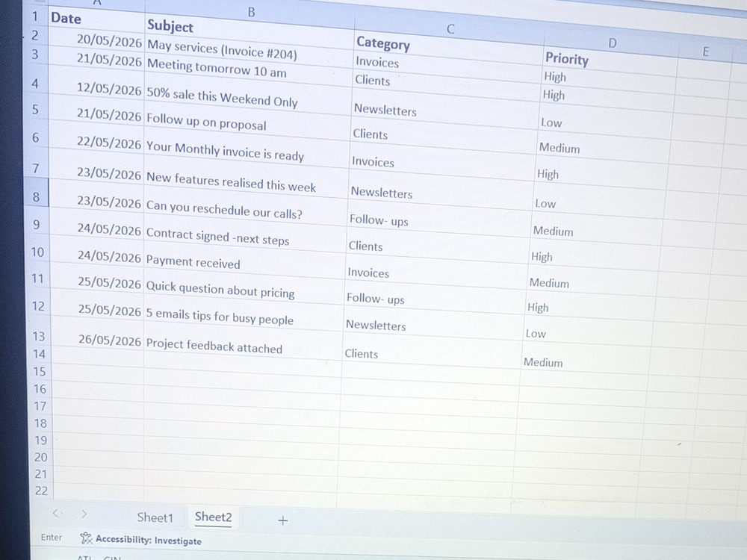The image size is (747, 560).
Task: Click the Priority header cell
Action: coord(610,62)
